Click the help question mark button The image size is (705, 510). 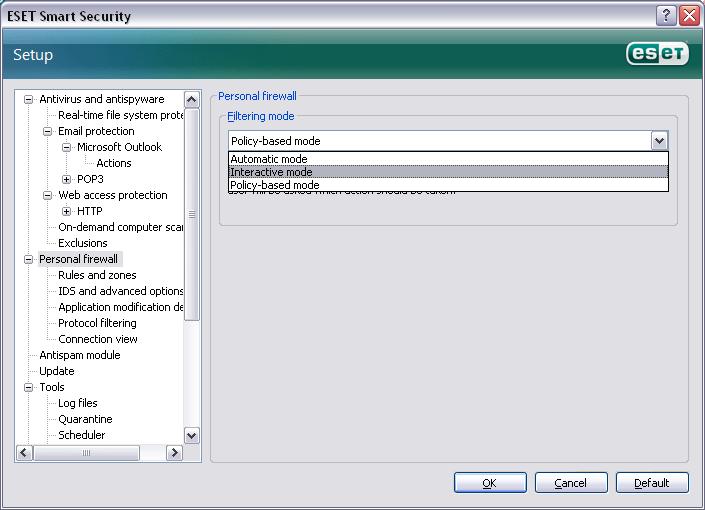[x=666, y=16]
